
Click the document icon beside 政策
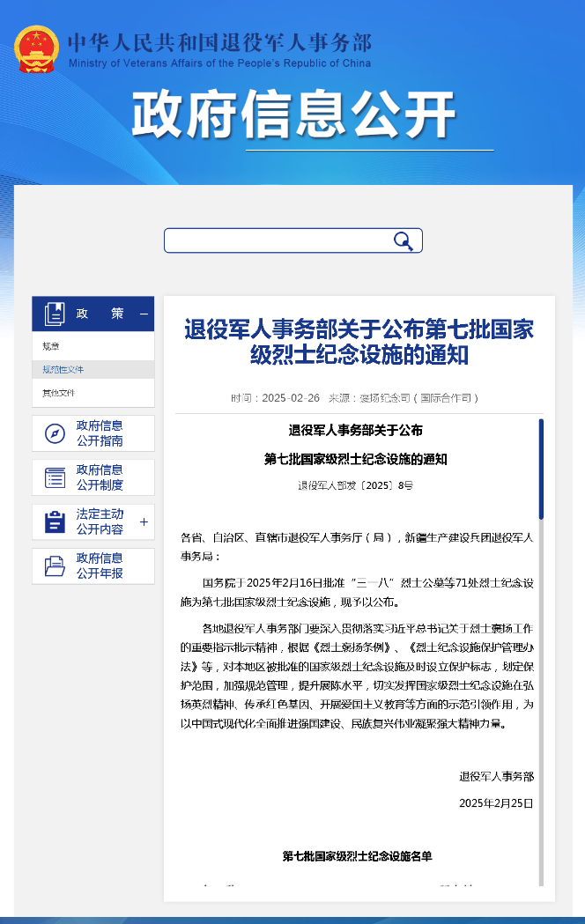[55, 314]
